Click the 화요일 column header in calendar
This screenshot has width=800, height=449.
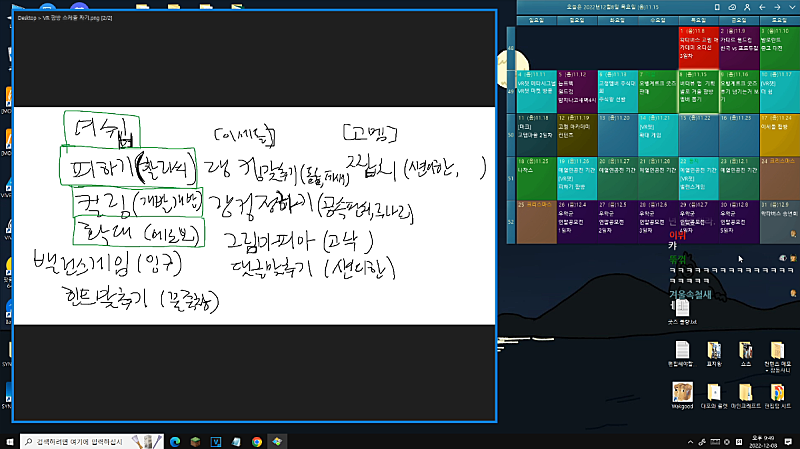pos(617,20)
